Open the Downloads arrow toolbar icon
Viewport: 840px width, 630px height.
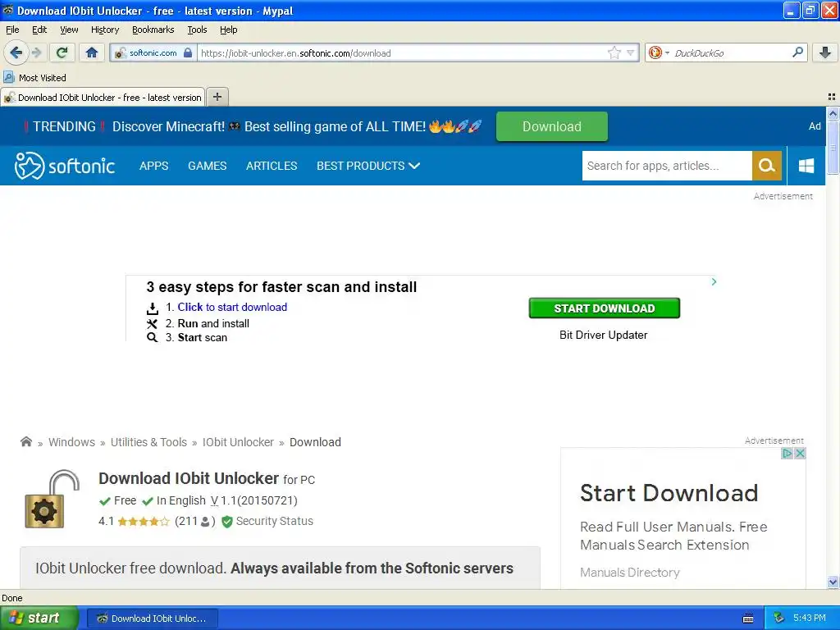tap(825, 52)
